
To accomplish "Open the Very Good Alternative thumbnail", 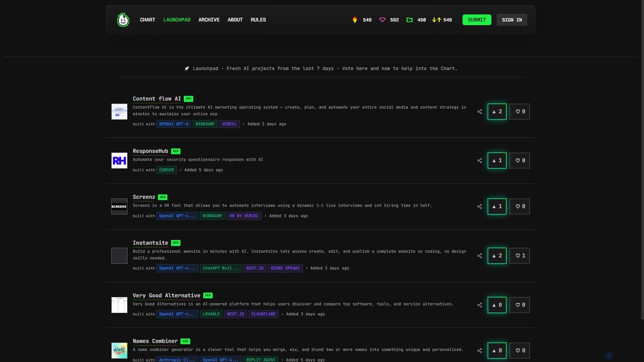I will (x=119, y=305).
